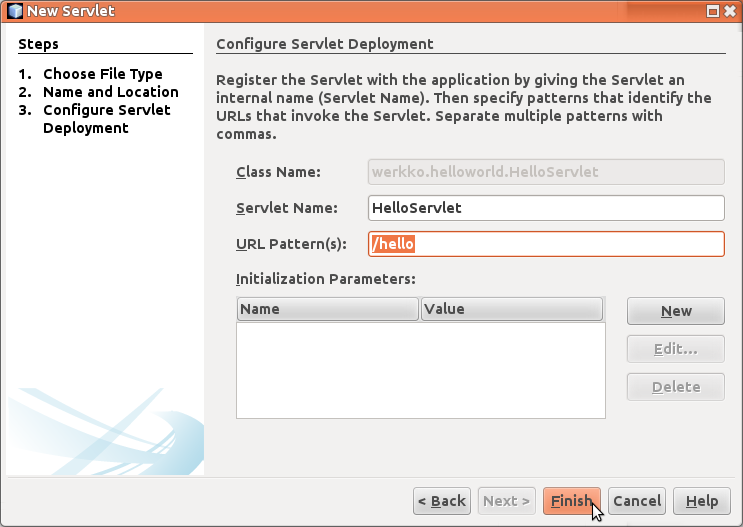Click the Edit... parameter button
Viewport: 743px width, 527px height.
(675, 349)
